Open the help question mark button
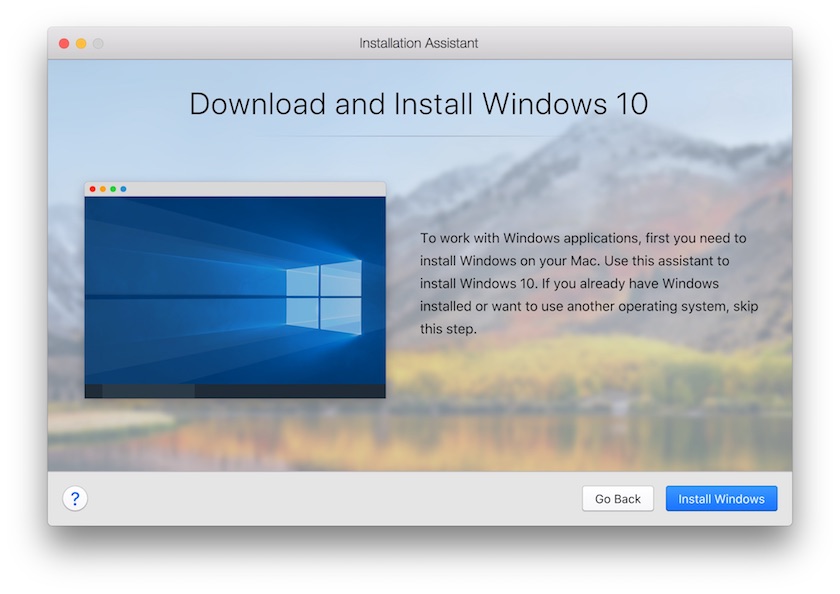Viewport: 840px width, 594px height. (75, 499)
